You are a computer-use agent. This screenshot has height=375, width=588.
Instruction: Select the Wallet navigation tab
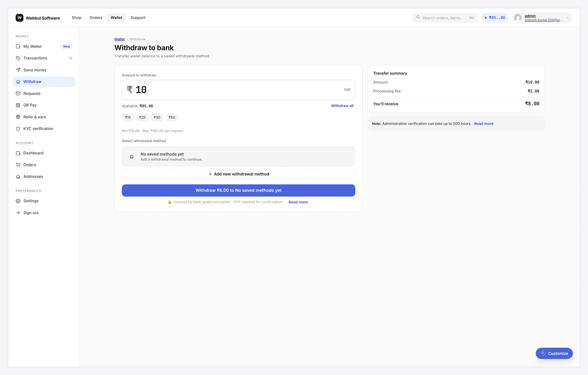(116, 18)
